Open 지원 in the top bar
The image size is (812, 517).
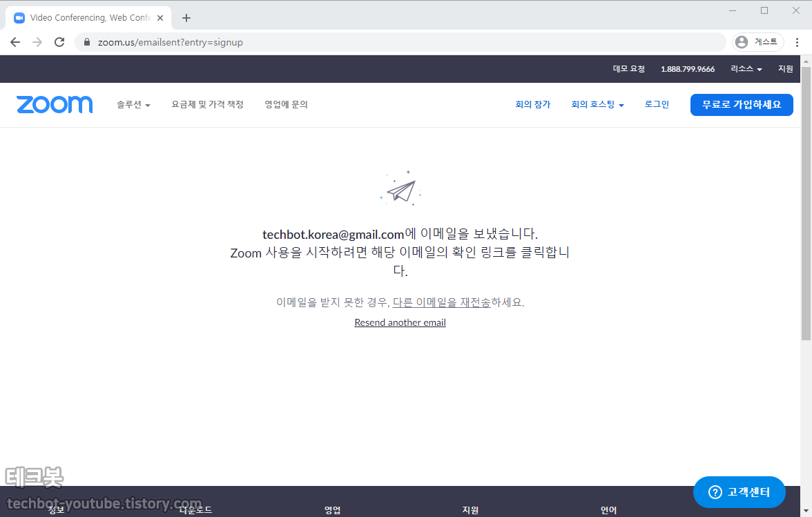(786, 69)
